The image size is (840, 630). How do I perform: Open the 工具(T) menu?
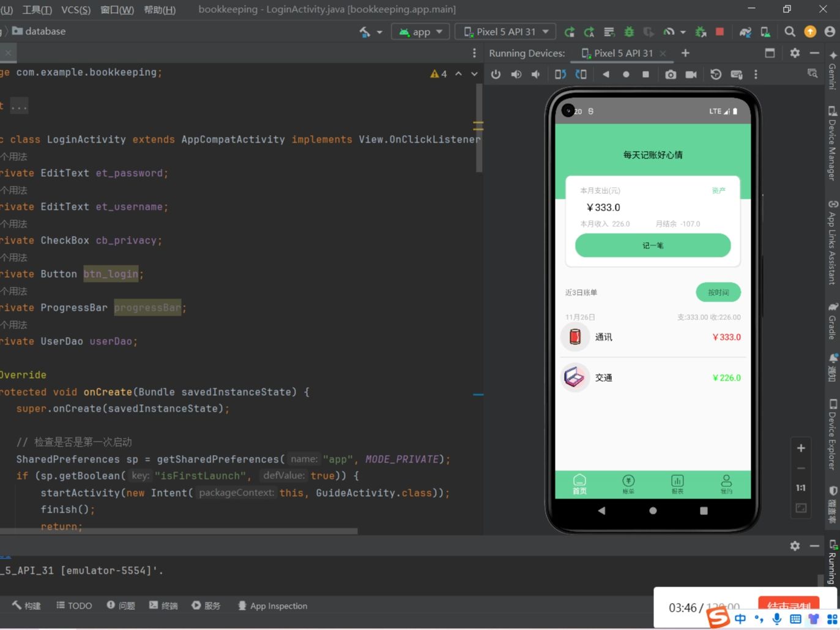37,10
